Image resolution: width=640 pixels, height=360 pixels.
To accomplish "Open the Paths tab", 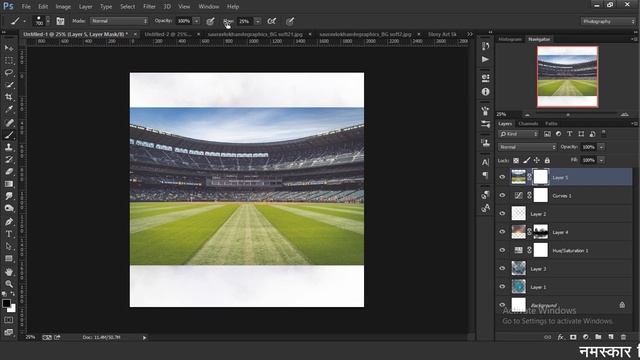I will pos(551,124).
